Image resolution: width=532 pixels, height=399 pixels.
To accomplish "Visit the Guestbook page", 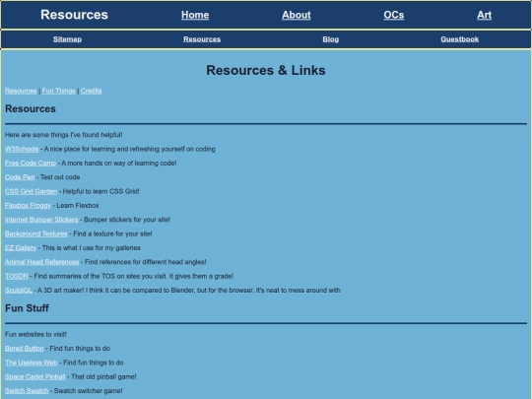I will 460,39.
